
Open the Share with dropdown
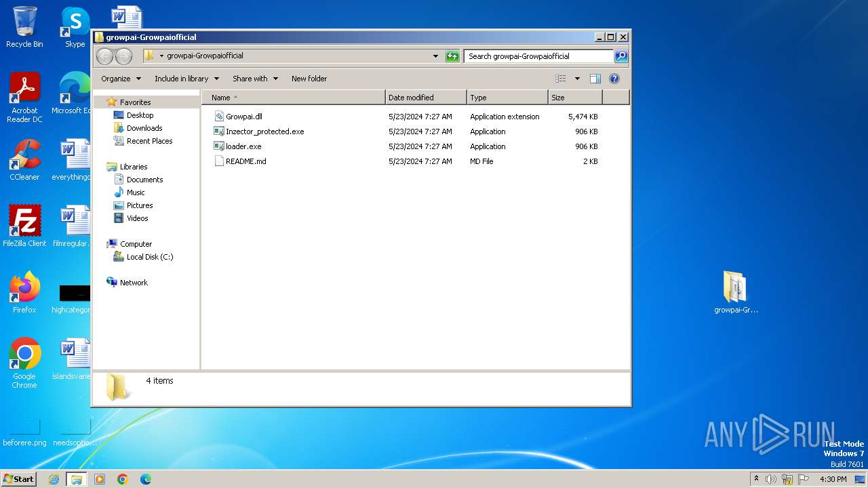(255, 79)
